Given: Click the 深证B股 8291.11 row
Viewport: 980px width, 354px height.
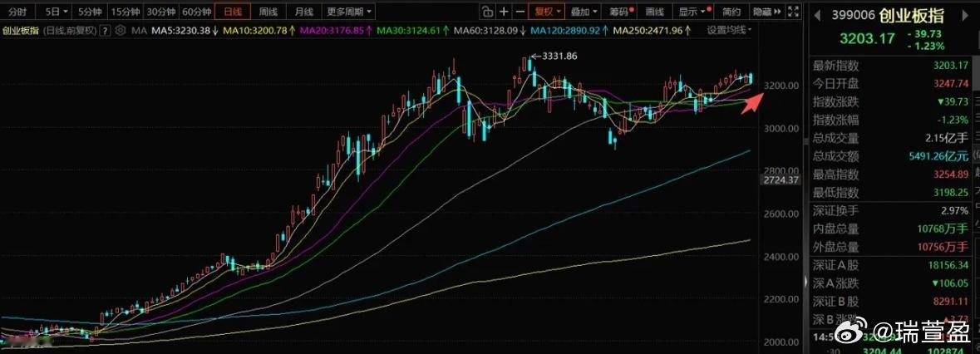Looking at the screenshot, I should (890, 302).
